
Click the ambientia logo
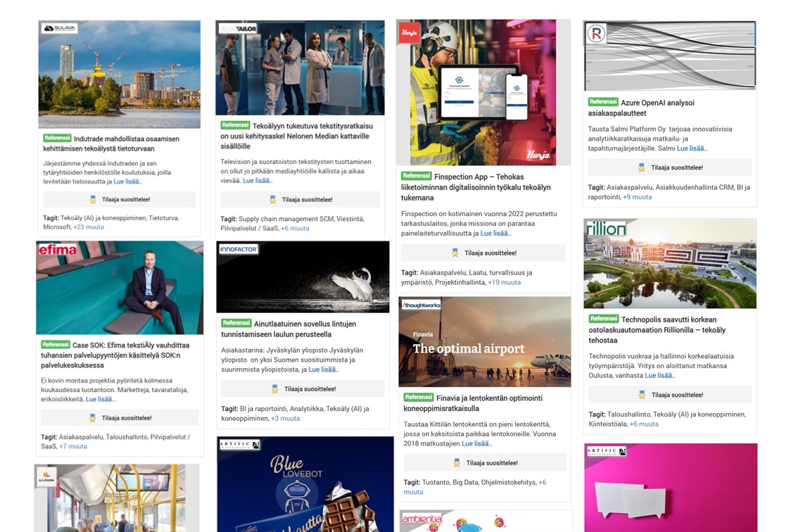[422, 519]
